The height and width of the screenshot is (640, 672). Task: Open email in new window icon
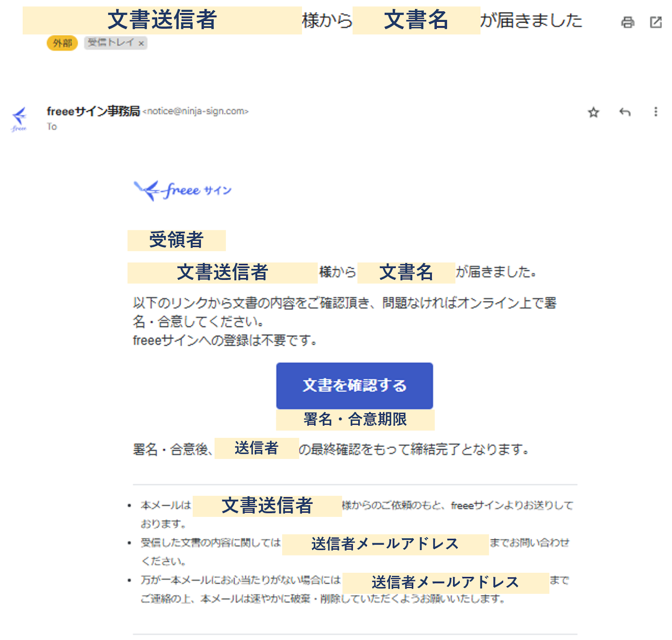(x=656, y=22)
